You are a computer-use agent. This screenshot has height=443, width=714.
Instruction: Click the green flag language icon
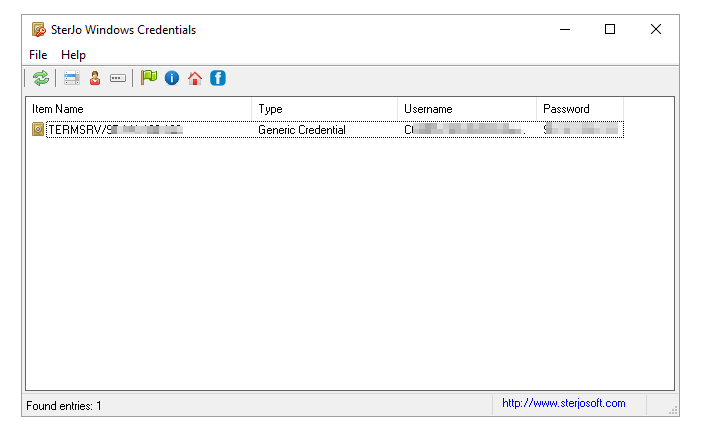[149, 78]
